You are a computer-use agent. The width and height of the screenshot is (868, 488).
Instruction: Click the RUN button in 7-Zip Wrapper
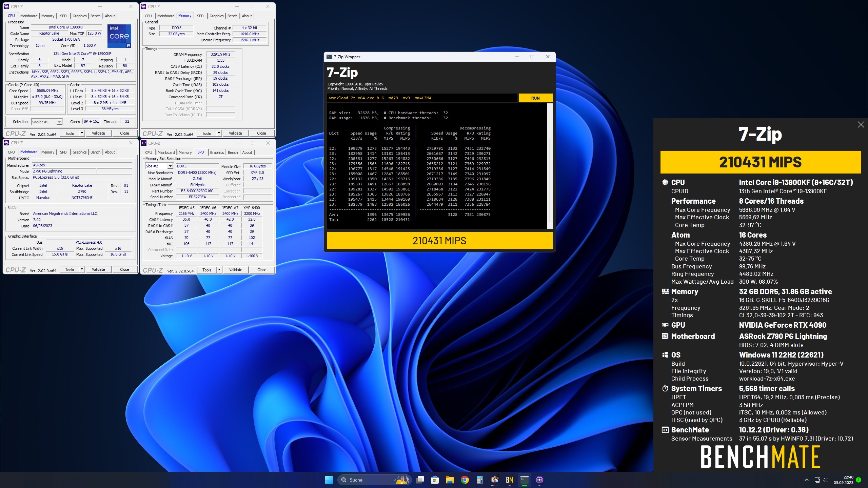(535, 98)
